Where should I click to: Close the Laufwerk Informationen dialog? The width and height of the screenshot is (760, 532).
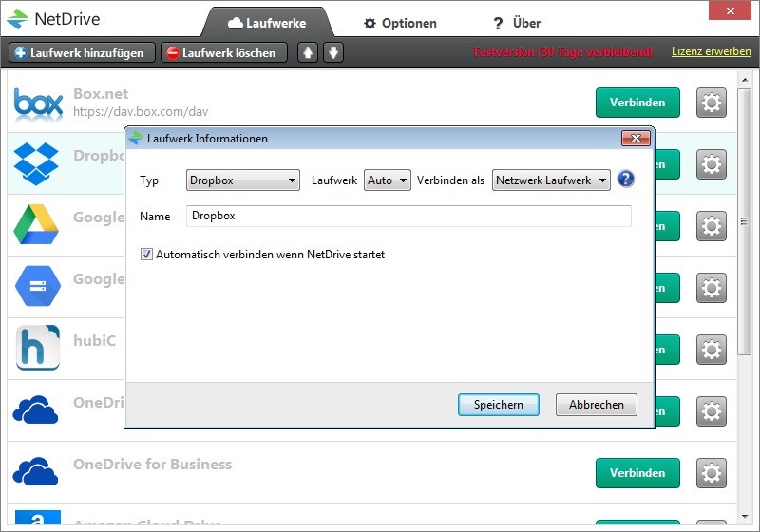pos(636,138)
